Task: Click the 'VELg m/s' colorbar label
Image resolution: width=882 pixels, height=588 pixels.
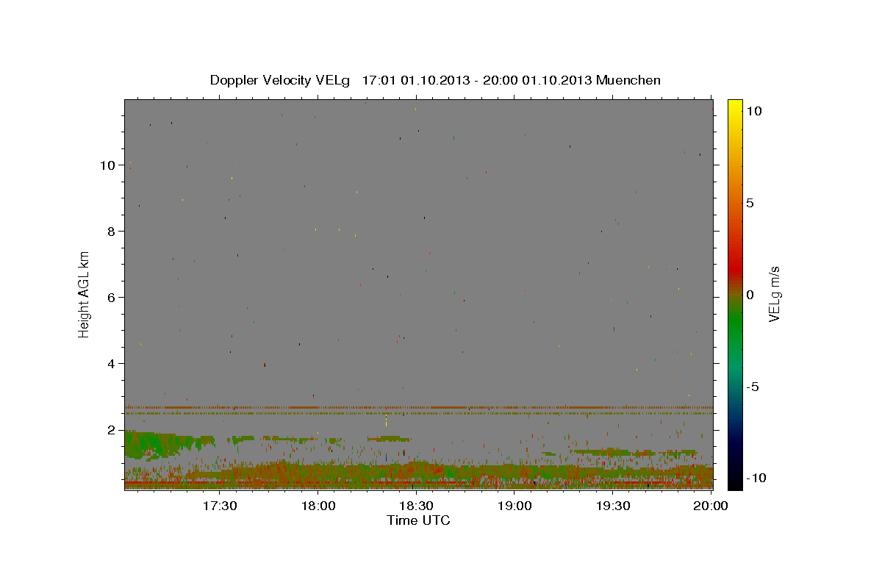Action: (774, 294)
